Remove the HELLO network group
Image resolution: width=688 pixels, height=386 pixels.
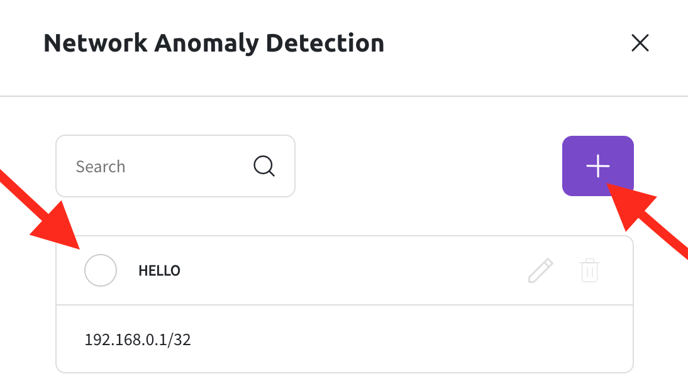coord(589,270)
